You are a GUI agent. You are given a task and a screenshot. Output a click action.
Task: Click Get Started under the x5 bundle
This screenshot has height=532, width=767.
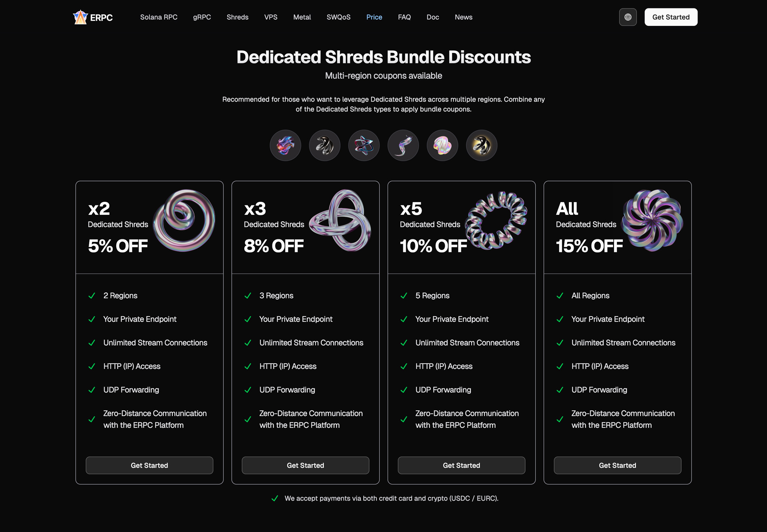click(x=461, y=465)
